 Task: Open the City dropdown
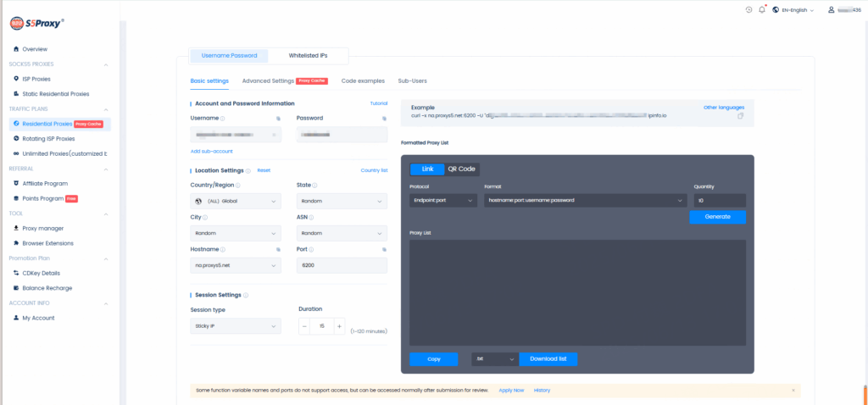pyautogui.click(x=236, y=234)
